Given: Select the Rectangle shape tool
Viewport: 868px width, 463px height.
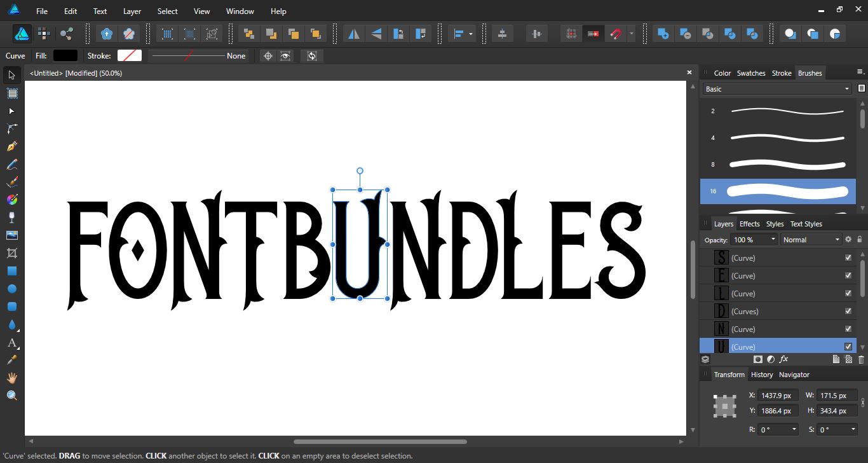Looking at the screenshot, I should (x=11, y=271).
